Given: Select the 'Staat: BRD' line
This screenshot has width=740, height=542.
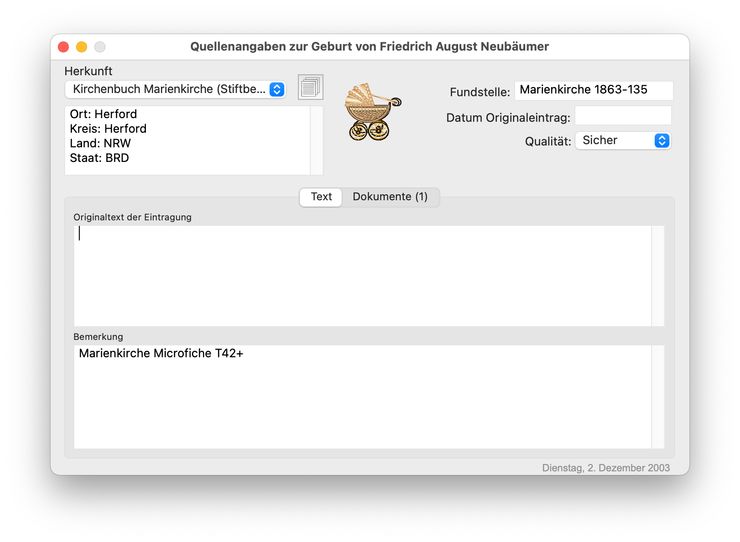Looking at the screenshot, I should pyautogui.click(x=99, y=158).
